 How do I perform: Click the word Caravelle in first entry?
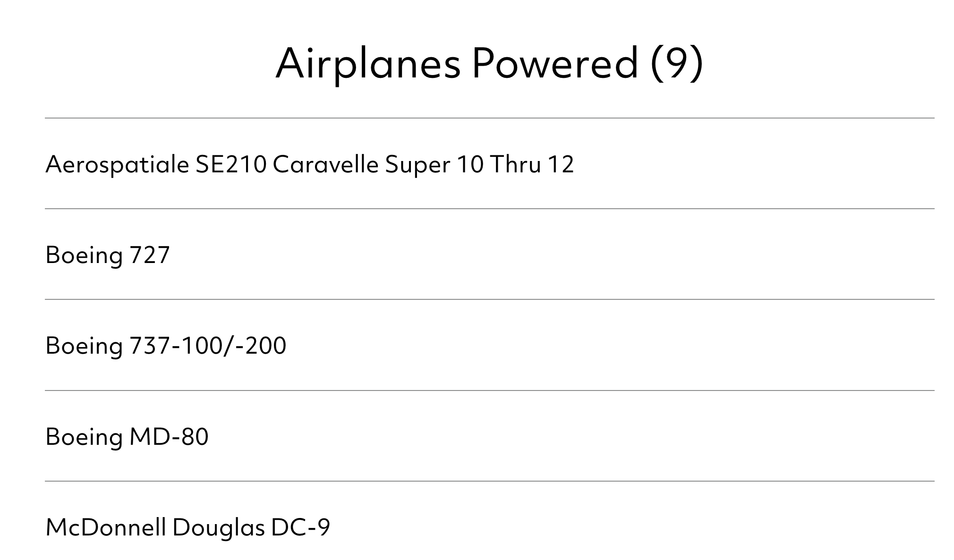(325, 164)
